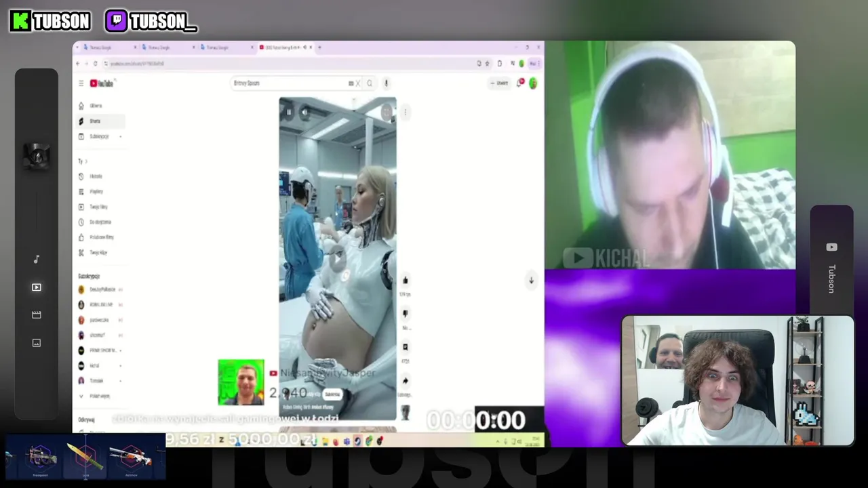Click the YouTube logo
The width and height of the screenshot is (868, 488).
102,83
